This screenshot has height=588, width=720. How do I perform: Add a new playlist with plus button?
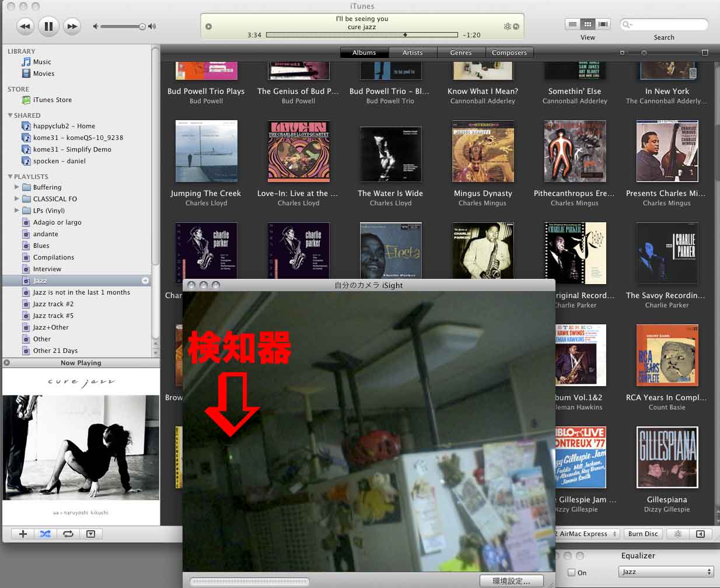click(x=23, y=534)
